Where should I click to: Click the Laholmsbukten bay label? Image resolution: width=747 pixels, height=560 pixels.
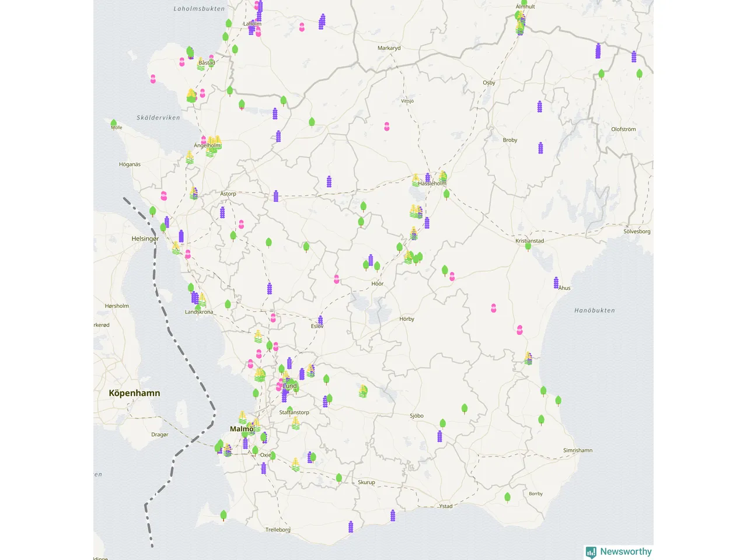(199, 9)
